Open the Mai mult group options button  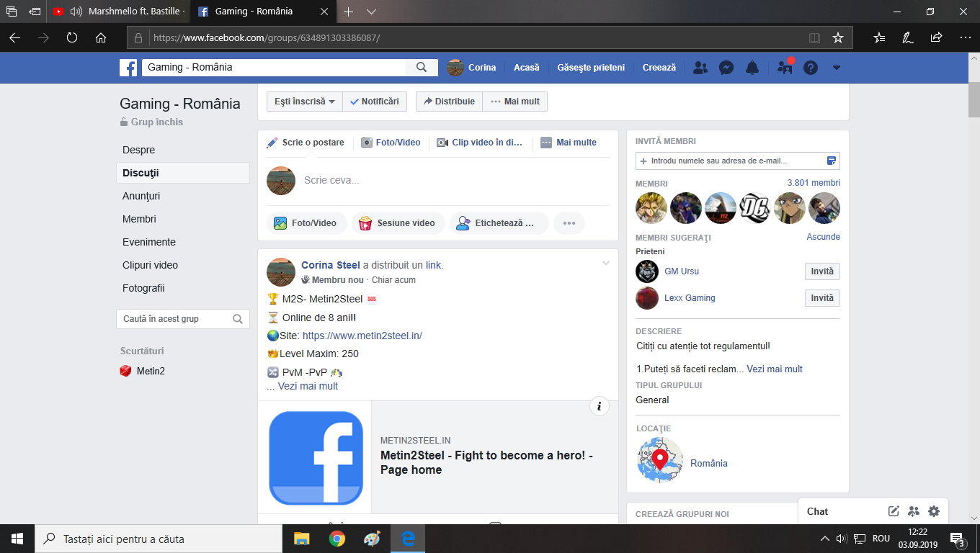pyautogui.click(x=515, y=102)
